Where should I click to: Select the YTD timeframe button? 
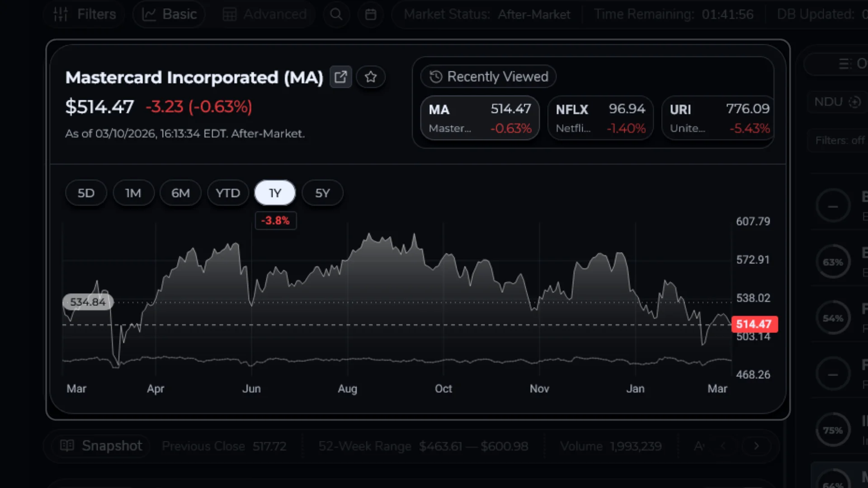point(228,193)
